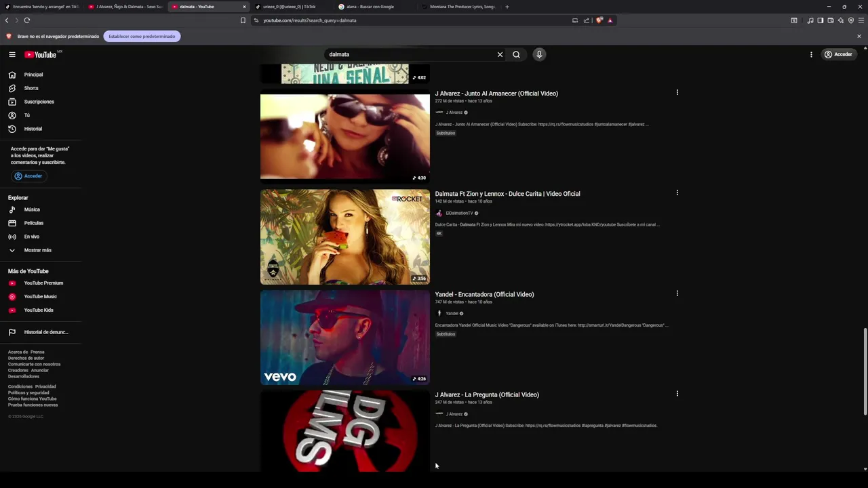
Task: Open Dalmata Ft Zion y Lennox - Dulce Carita title
Action: pos(507,194)
